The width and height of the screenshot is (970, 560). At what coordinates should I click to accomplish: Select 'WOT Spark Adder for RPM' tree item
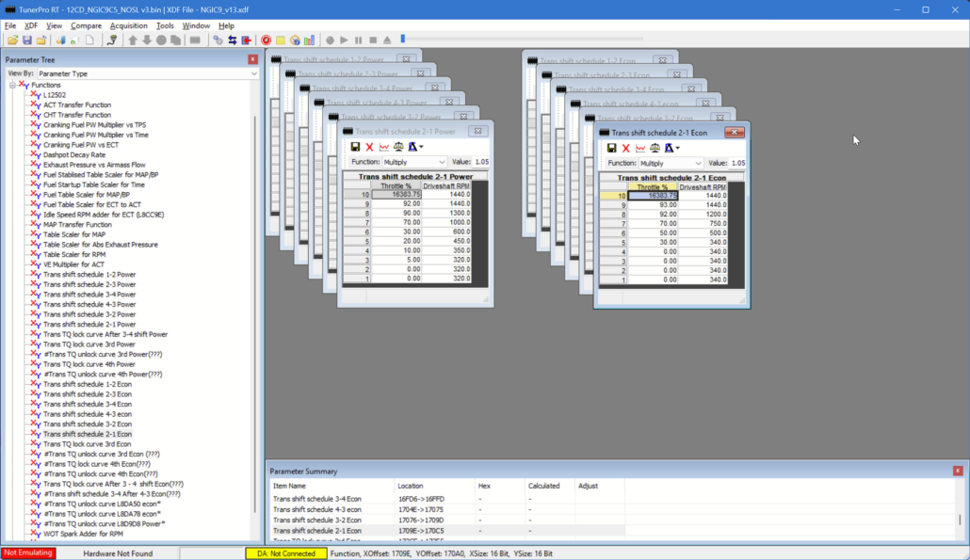point(83,534)
